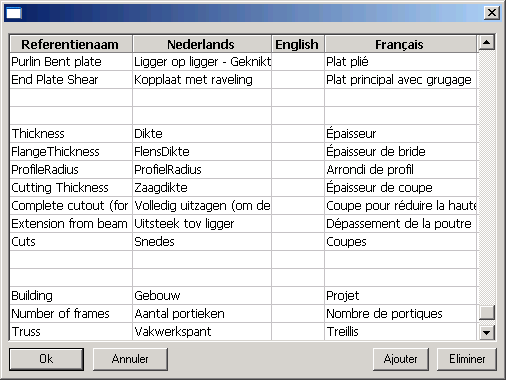Click the Ok button
Image resolution: width=506 pixels, height=380 pixels.
click(x=46, y=359)
